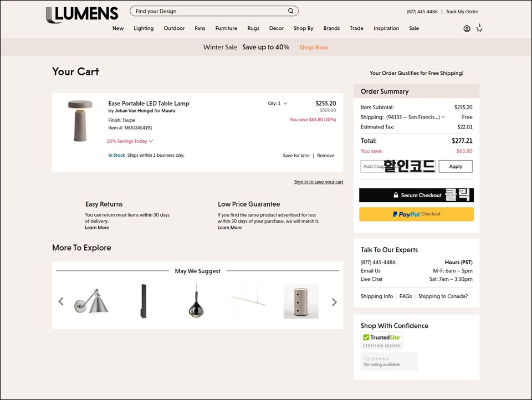The height and width of the screenshot is (400, 532).
Task: Open the Fans menu
Action: coord(200,28)
